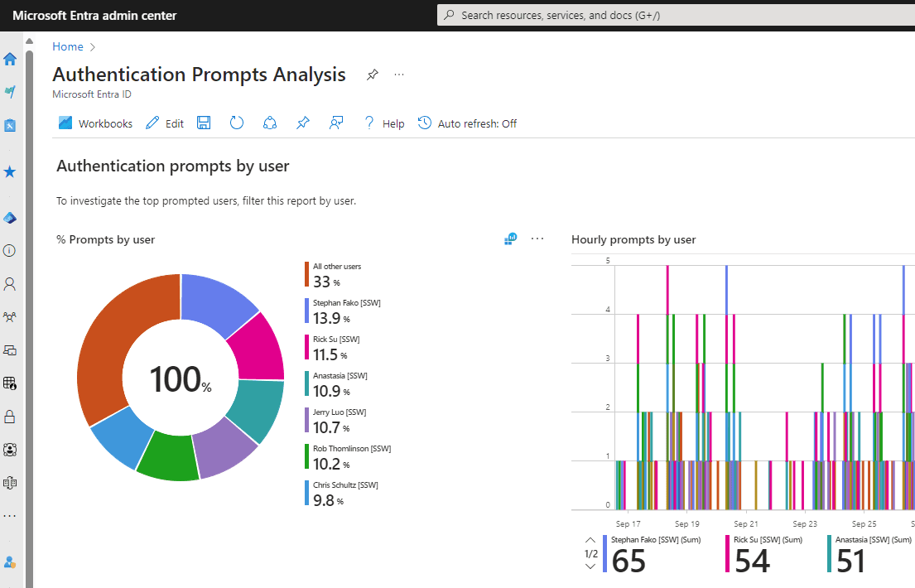Open feedback using the person-speech toolbar icon

click(335, 123)
